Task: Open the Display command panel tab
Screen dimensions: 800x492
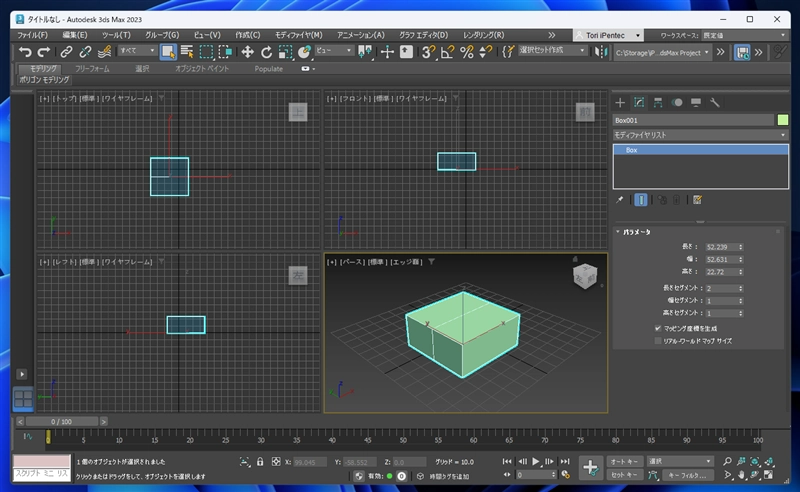Action: pyautogui.click(x=695, y=103)
